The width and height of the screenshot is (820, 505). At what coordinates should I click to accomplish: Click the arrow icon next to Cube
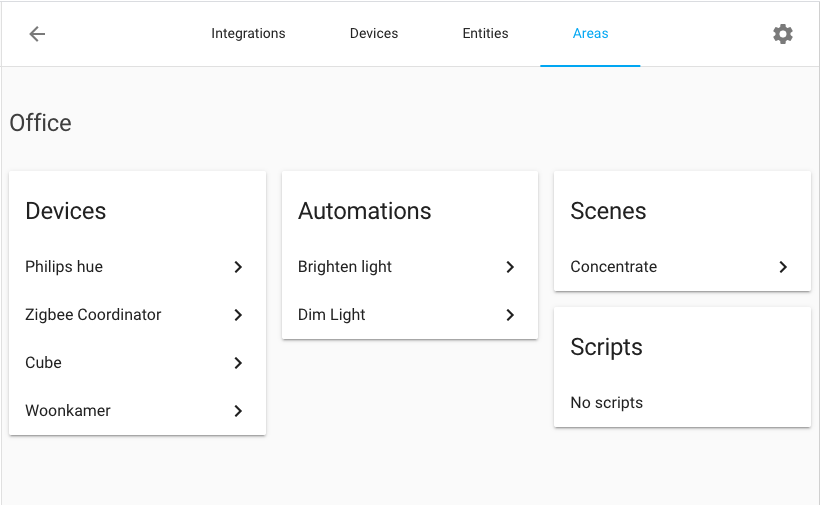tap(238, 363)
